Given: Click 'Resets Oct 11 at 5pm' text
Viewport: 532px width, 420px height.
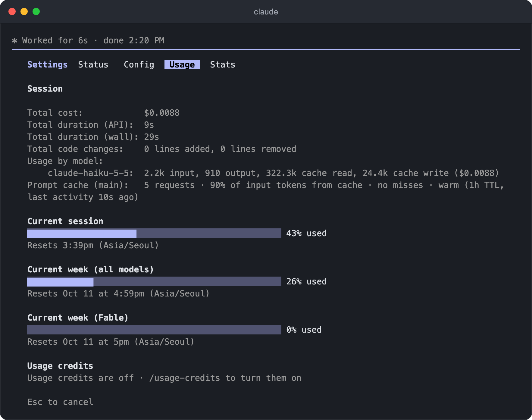Looking at the screenshot, I should point(78,342).
